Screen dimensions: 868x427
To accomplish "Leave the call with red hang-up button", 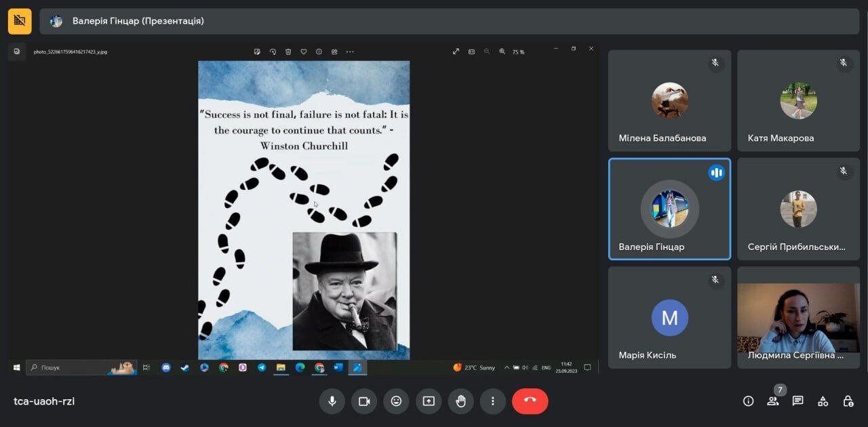I will click(x=530, y=401).
